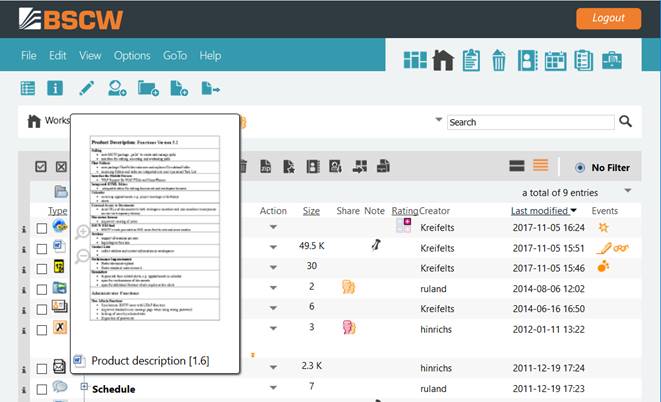Screen dimensions: 661x402
Task: Open the GoTo menu
Action: [x=175, y=55]
